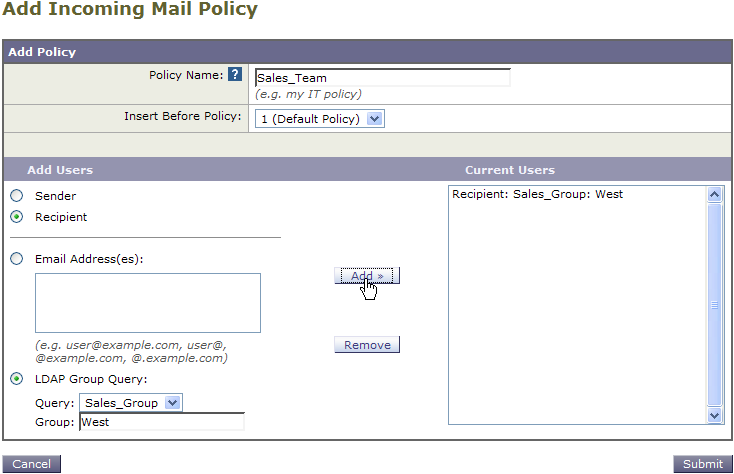Submit the incoming mail policy
Screen dimensions: 734x474
pos(703,464)
